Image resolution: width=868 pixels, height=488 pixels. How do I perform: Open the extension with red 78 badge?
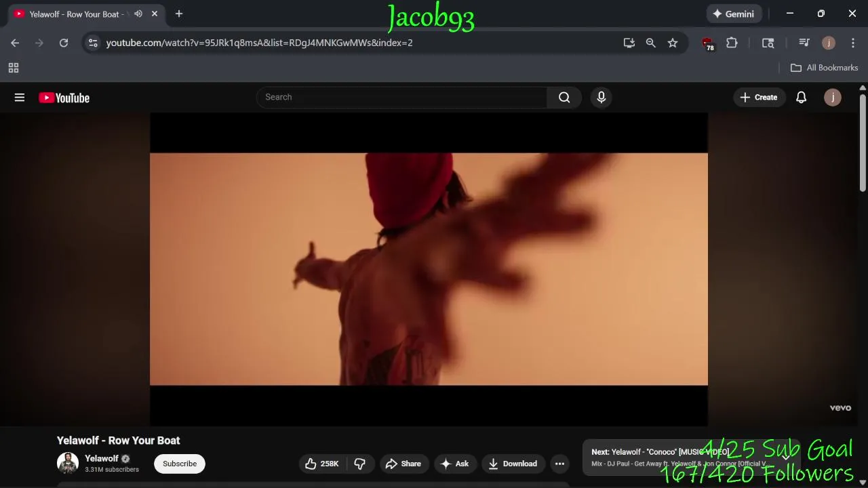[x=708, y=43]
